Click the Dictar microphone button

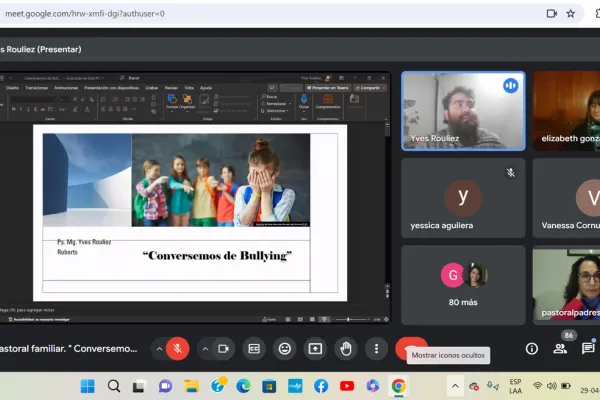tap(304, 102)
